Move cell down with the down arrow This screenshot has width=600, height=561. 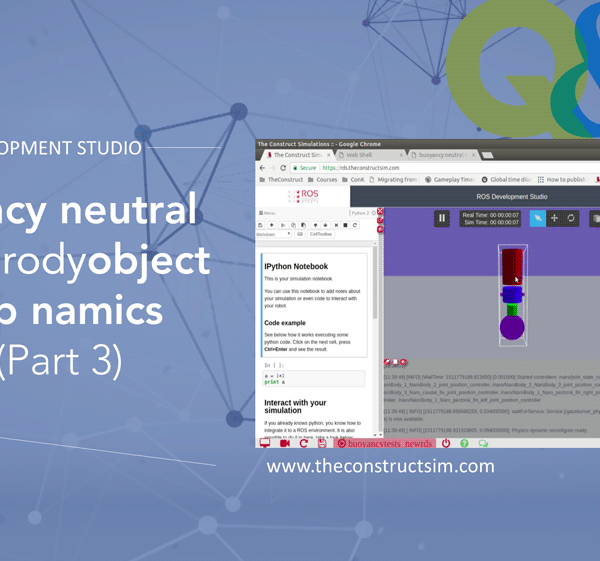click(x=325, y=225)
